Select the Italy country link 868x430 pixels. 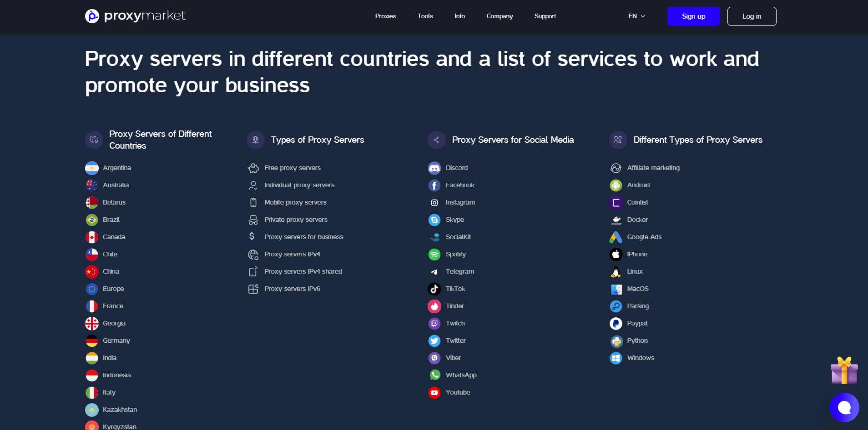[x=109, y=393]
